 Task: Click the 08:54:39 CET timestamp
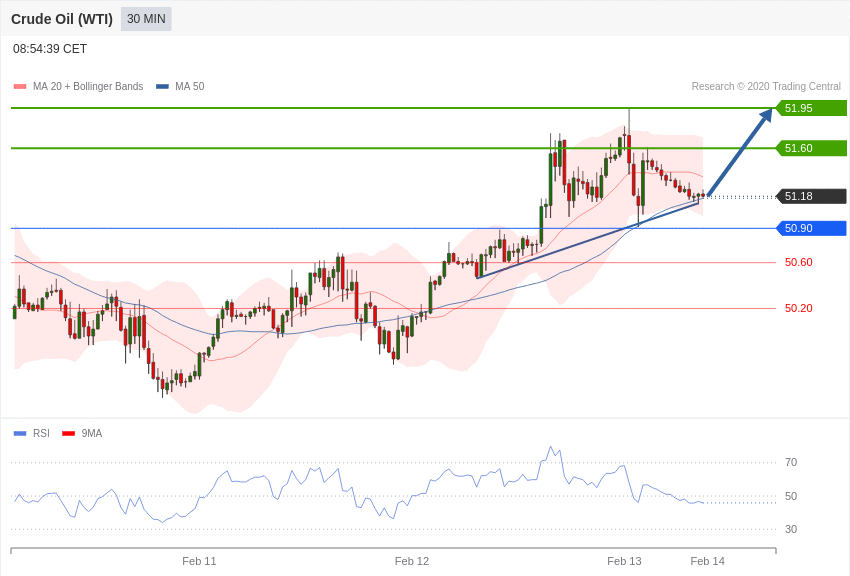click(50, 49)
